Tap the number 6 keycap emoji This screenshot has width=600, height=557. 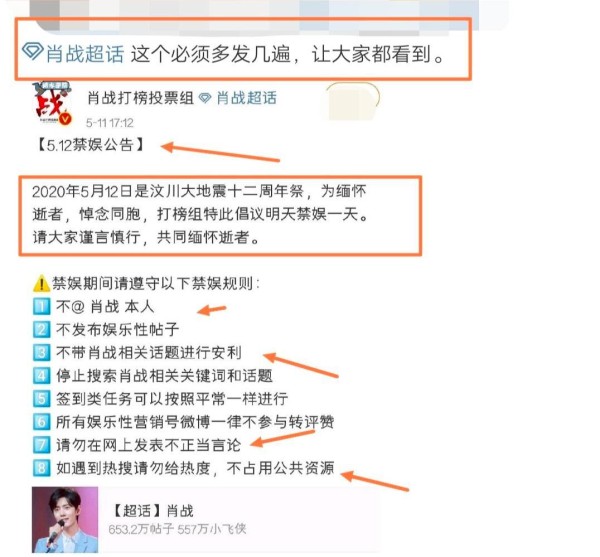pos(41,422)
